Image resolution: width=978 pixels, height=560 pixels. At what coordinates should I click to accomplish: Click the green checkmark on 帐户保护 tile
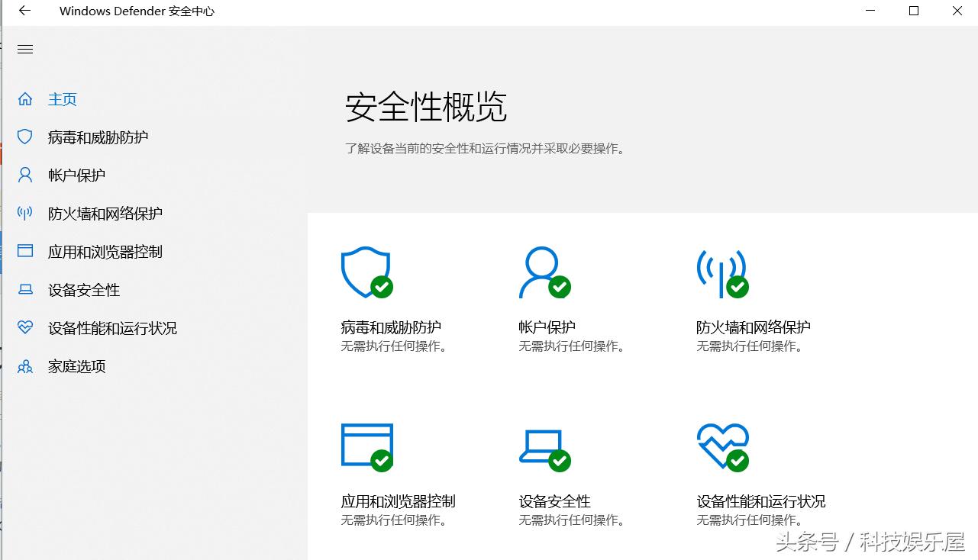click(x=560, y=287)
